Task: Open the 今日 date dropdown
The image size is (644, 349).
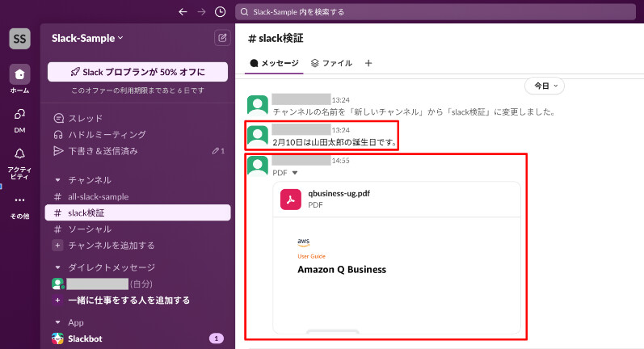Action: click(545, 86)
